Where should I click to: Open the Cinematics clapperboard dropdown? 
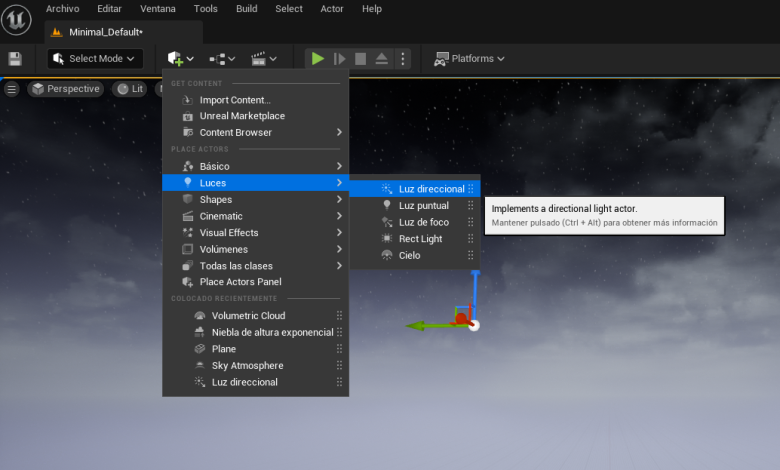click(263, 59)
